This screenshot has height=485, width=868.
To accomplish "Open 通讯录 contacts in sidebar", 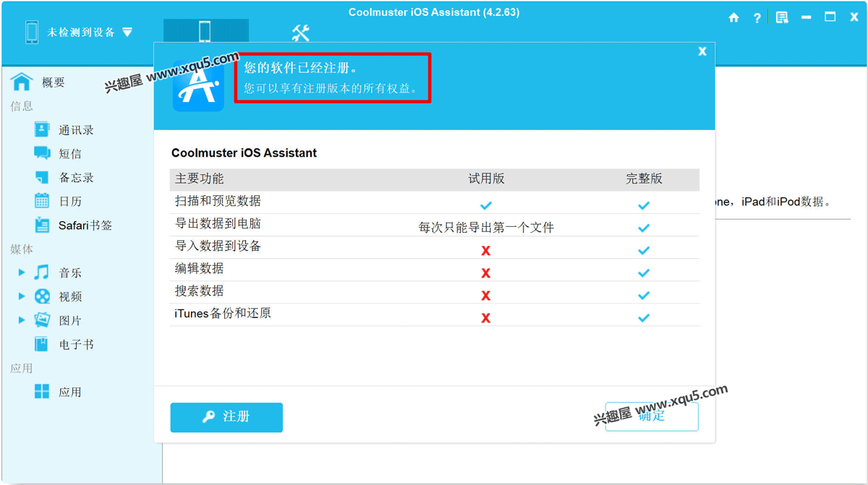I will tap(77, 130).
